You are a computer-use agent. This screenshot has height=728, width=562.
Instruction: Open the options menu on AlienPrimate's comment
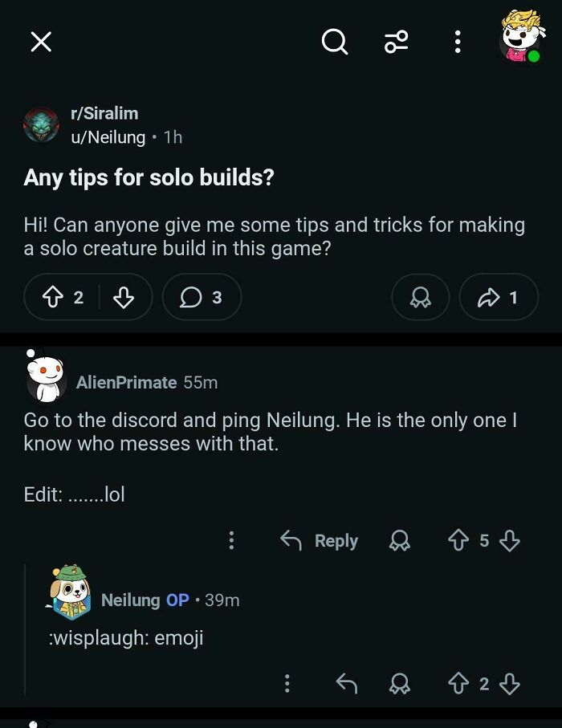[231, 540]
